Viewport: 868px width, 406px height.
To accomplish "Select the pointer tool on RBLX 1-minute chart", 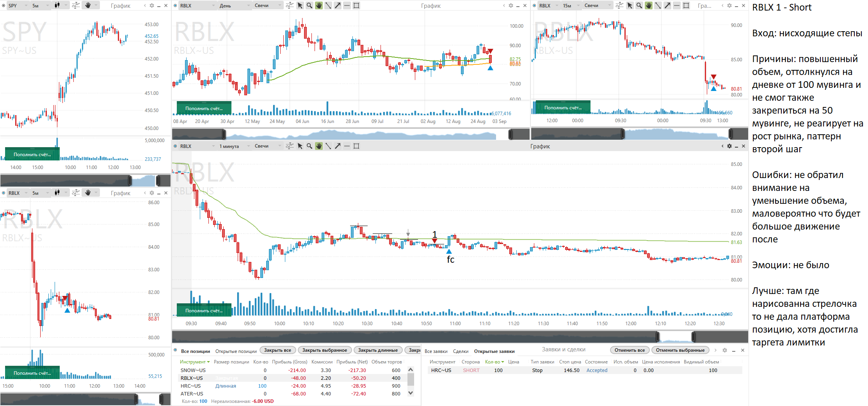I will click(x=300, y=146).
